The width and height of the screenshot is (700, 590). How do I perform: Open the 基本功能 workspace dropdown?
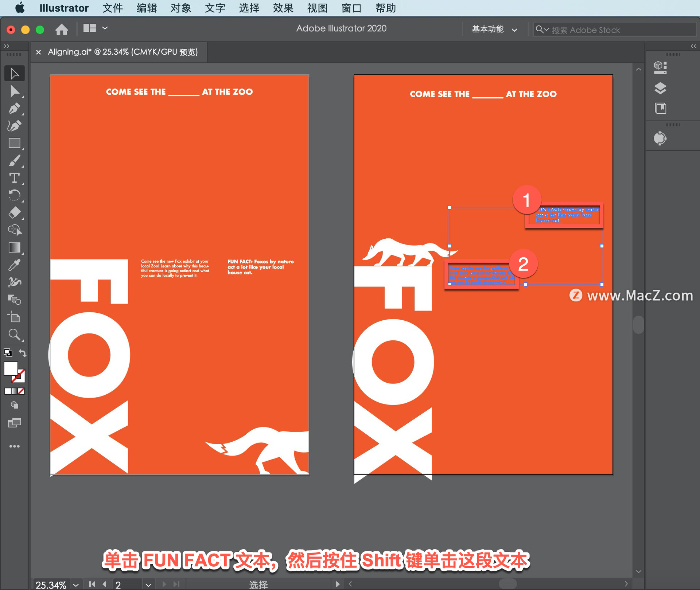coord(495,30)
